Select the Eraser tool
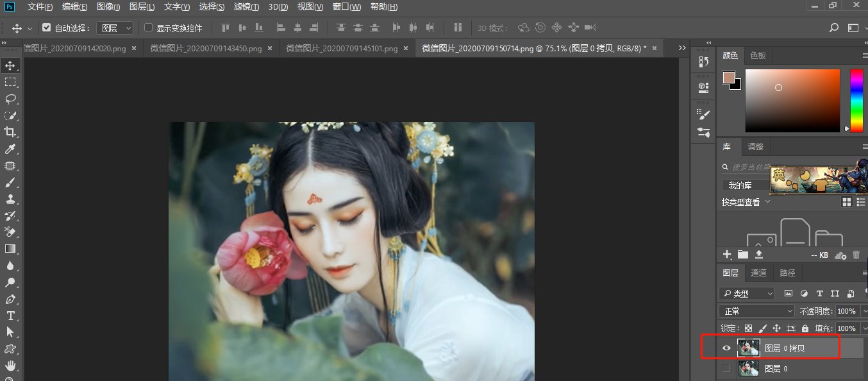 (10, 232)
